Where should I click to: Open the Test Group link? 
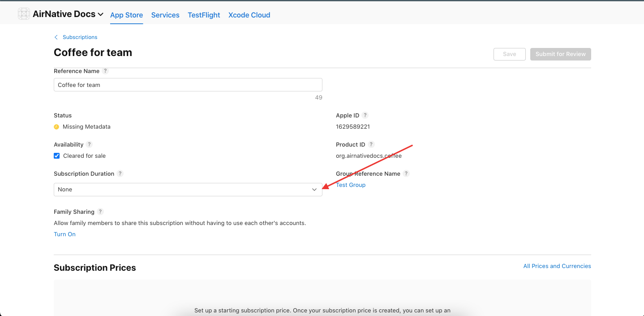point(351,185)
